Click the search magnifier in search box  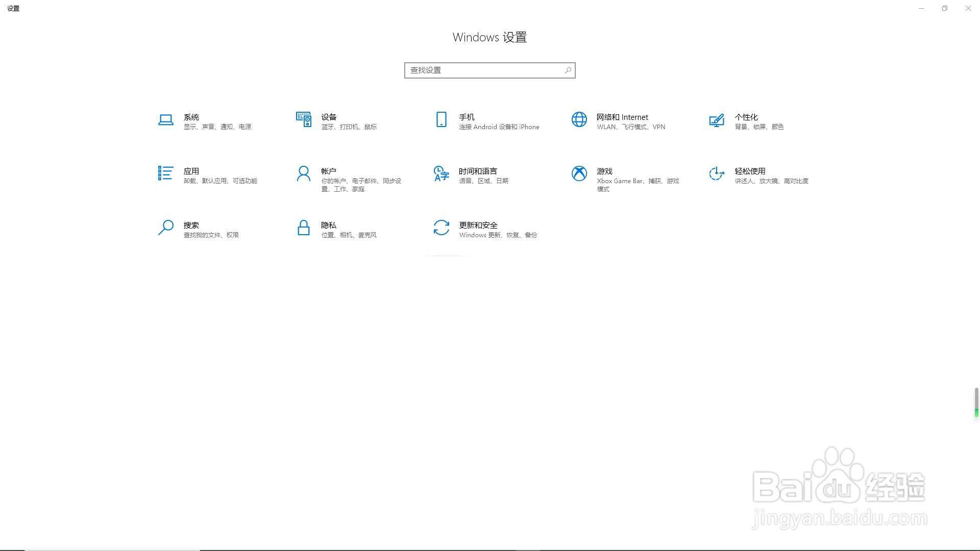[568, 70]
